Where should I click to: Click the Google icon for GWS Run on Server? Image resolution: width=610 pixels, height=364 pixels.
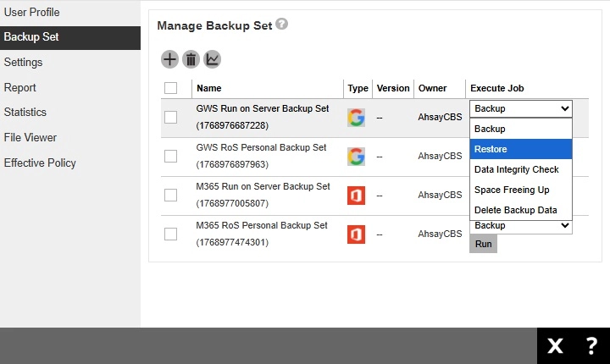tap(356, 118)
